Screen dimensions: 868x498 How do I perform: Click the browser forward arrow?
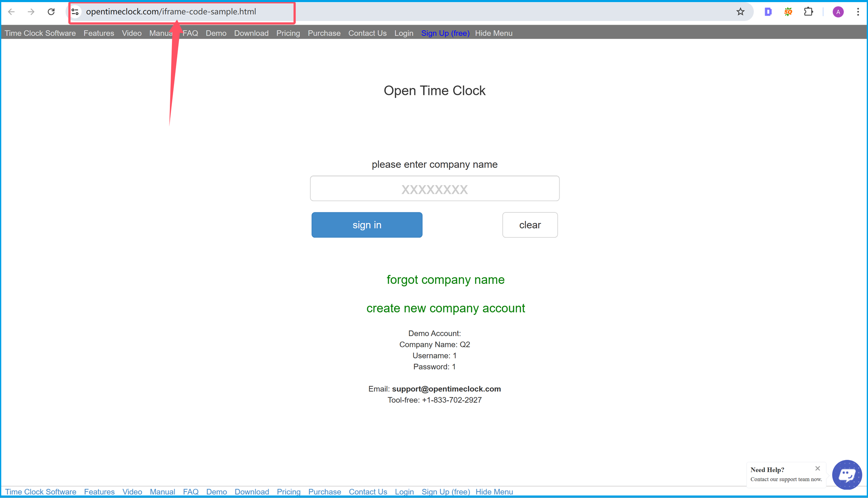(31, 12)
